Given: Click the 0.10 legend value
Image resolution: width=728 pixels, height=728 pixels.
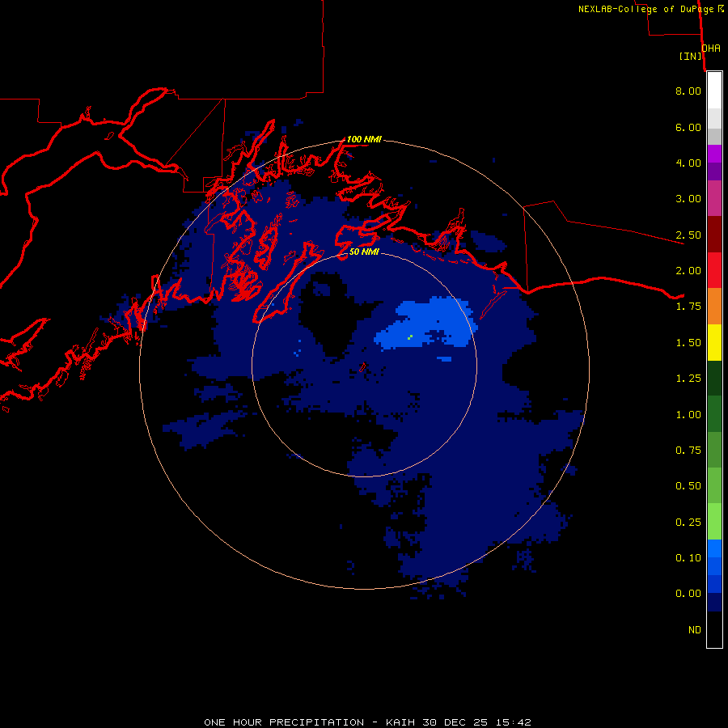Looking at the screenshot, I should (x=688, y=558).
